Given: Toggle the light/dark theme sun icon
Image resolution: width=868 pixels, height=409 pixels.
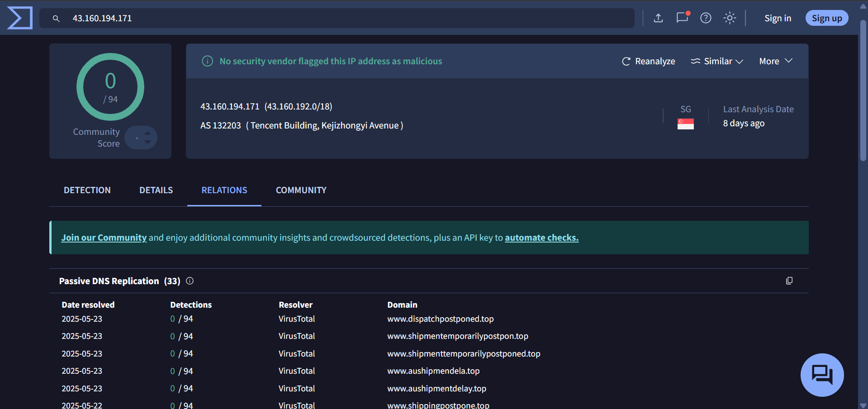Looking at the screenshot, I should (730, 18).
